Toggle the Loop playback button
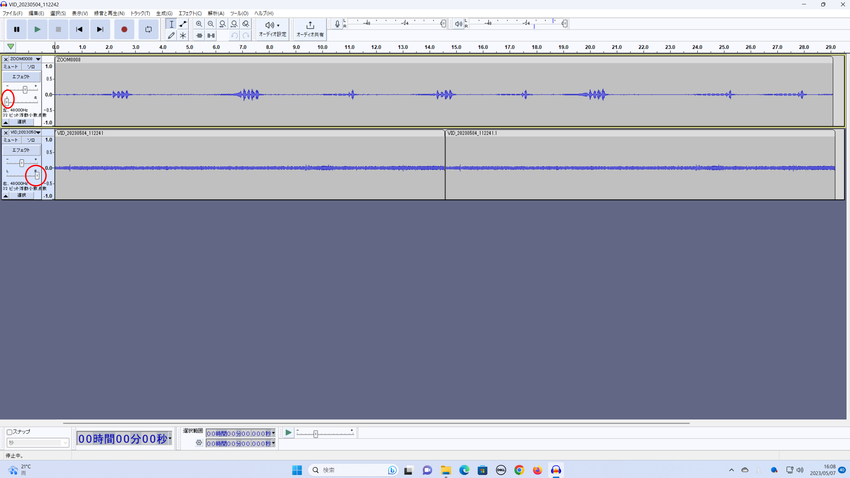This screenshot has height=478, width=850. click(x=148, y=29)
